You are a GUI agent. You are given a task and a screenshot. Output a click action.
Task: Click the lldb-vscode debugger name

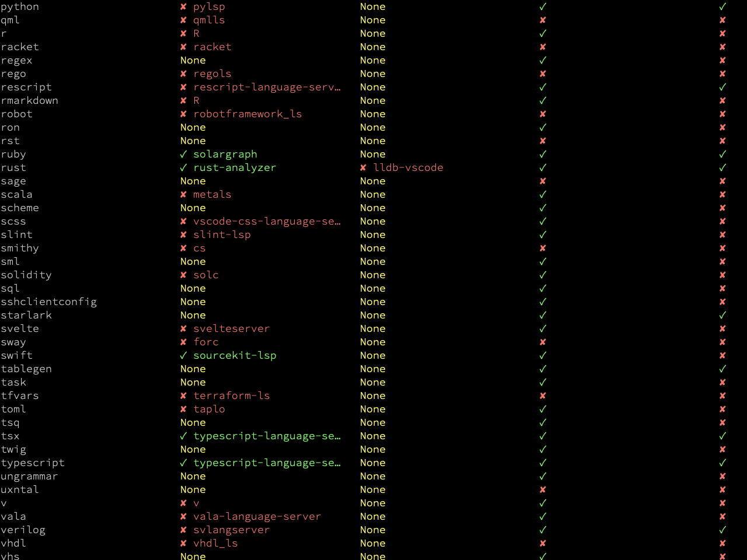tap(408, 167)
